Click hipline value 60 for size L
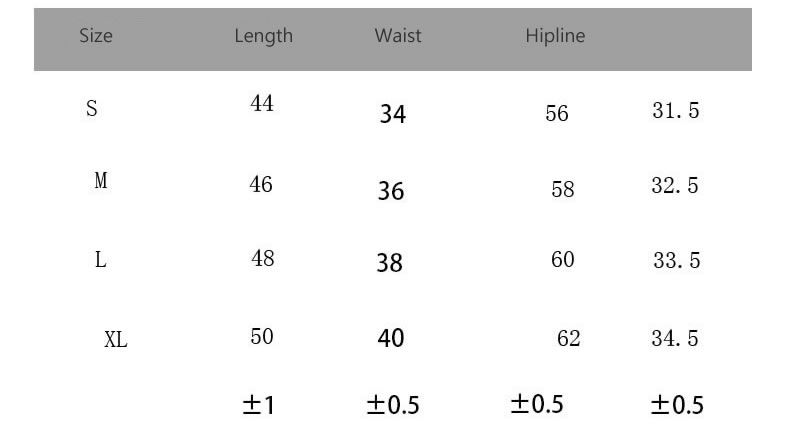Image resolution: width=800 pixels, height=431 pixels. pos(563,260)
